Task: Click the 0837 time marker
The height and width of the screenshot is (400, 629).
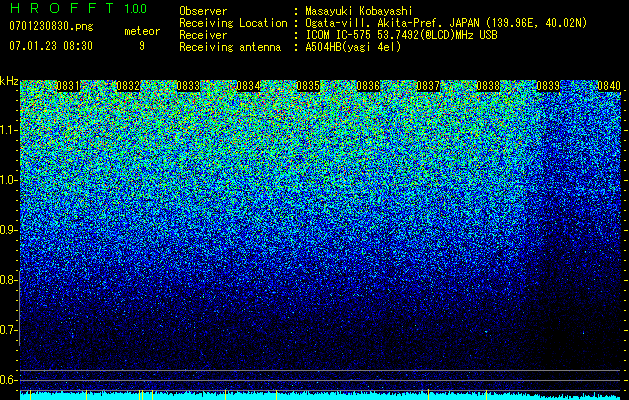Action: pyautogui.click(x=428, y=86)
